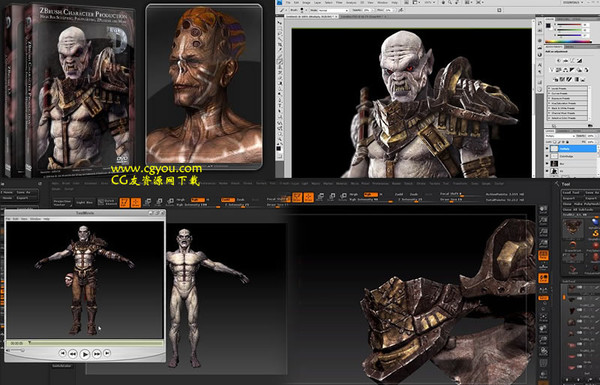
Task: Toggle Zadd in armor ZBrush window
Action: (399, 194)
